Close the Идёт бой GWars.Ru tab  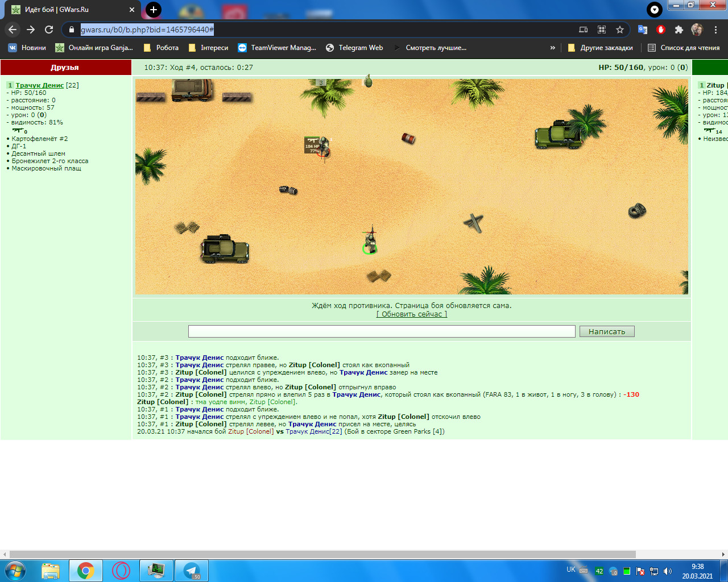click(x=131, y=10)
